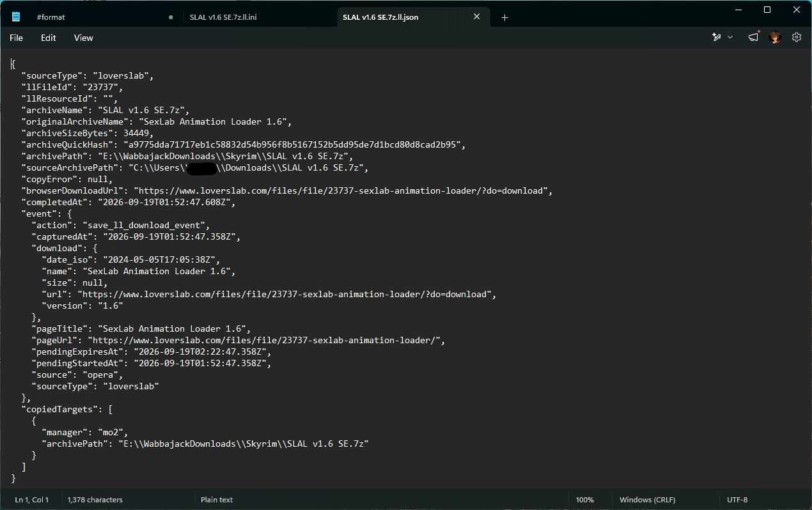Click the "pendingExpiresAt" line
812x510 pixels.
pyautogui.click(x=152, y=352)
